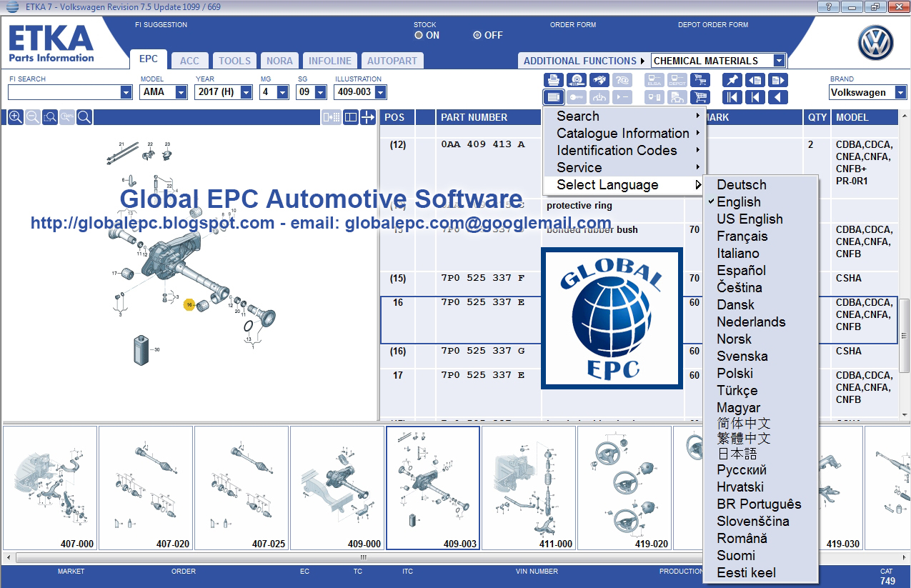
Task: Switch to the TOOLS tab
Action: [234, 61]
